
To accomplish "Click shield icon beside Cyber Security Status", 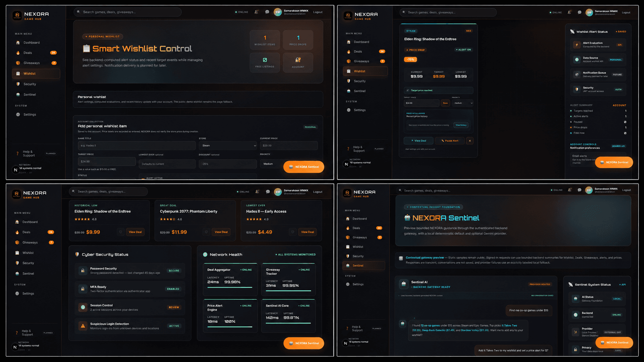I will pyautogui.click(x=77, y=254).
